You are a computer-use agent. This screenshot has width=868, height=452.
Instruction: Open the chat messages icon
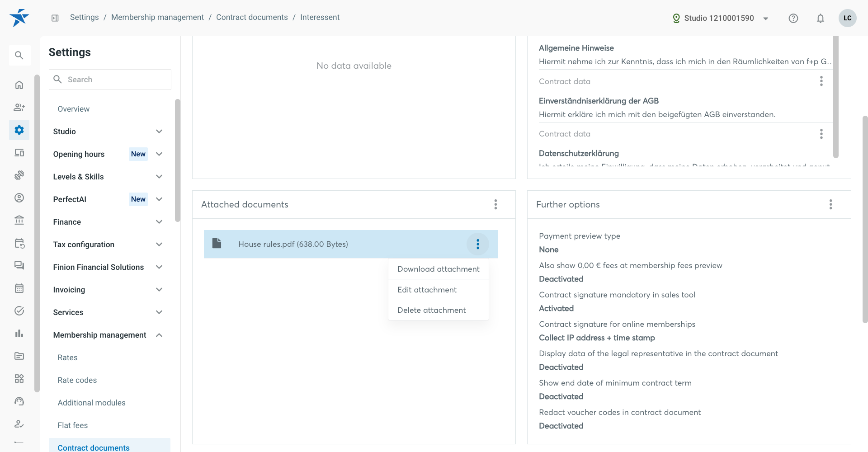click(x=19, y=265)
